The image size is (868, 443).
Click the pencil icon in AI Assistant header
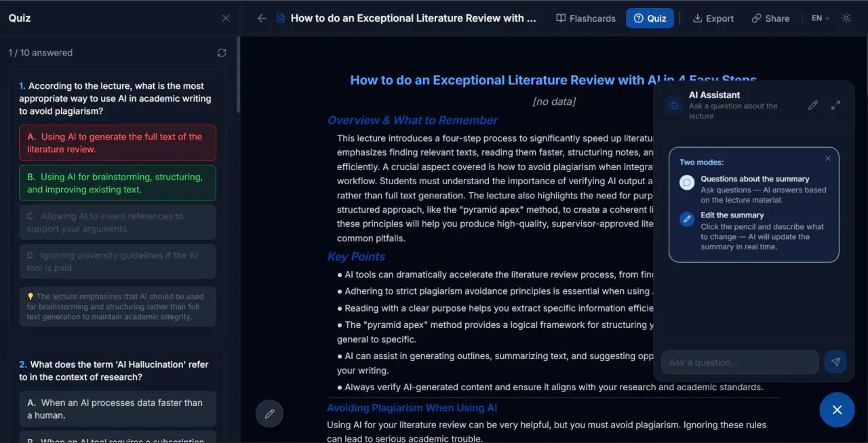[x=813, y=105]
